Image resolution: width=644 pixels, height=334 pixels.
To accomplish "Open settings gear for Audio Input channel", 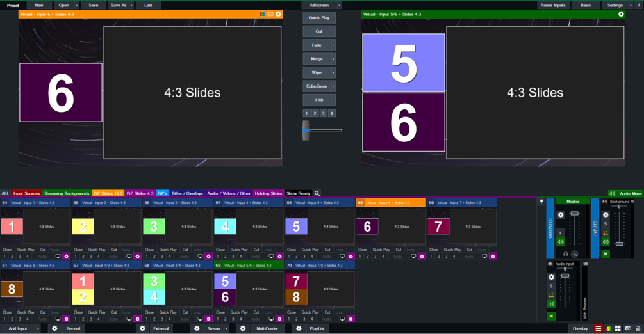I will coord(551,277).
